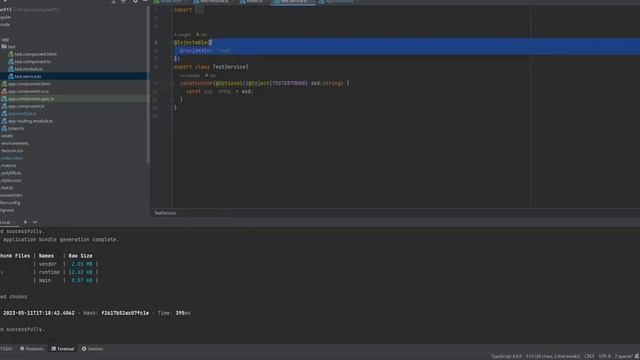This screenshot has width=640, height=360.
Task: Switch to the active test.service.ts editor tab
Action: pos(293,2)
